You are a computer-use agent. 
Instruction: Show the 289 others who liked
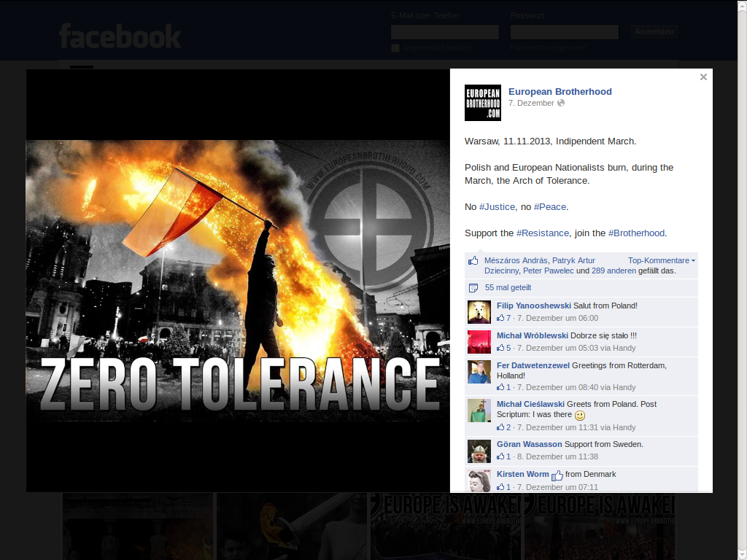pos(598,271)
